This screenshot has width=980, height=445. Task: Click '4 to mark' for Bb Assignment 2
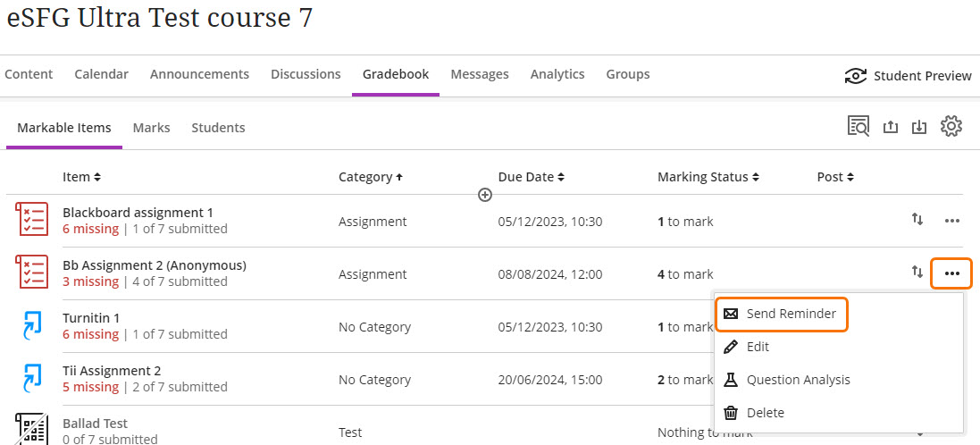point(685,273)
